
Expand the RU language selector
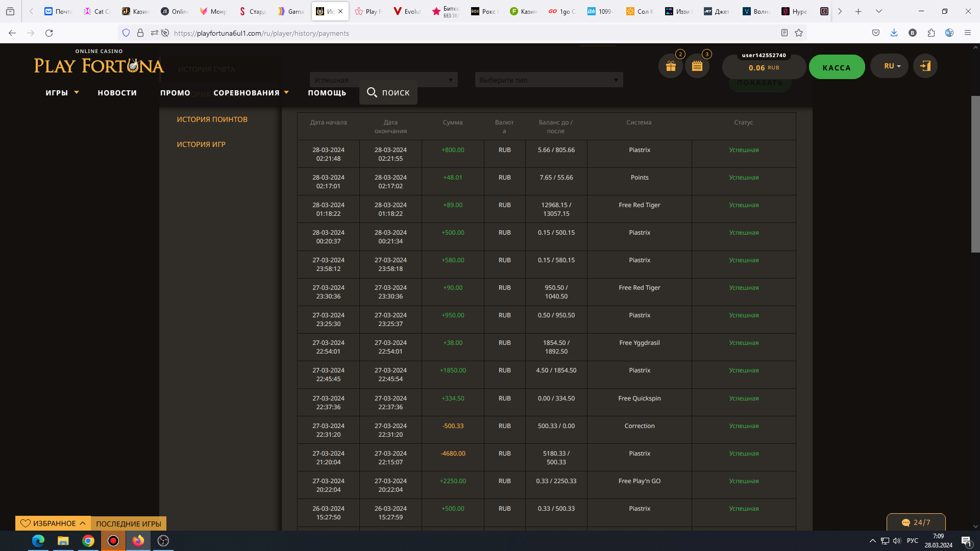click(889, 66)
